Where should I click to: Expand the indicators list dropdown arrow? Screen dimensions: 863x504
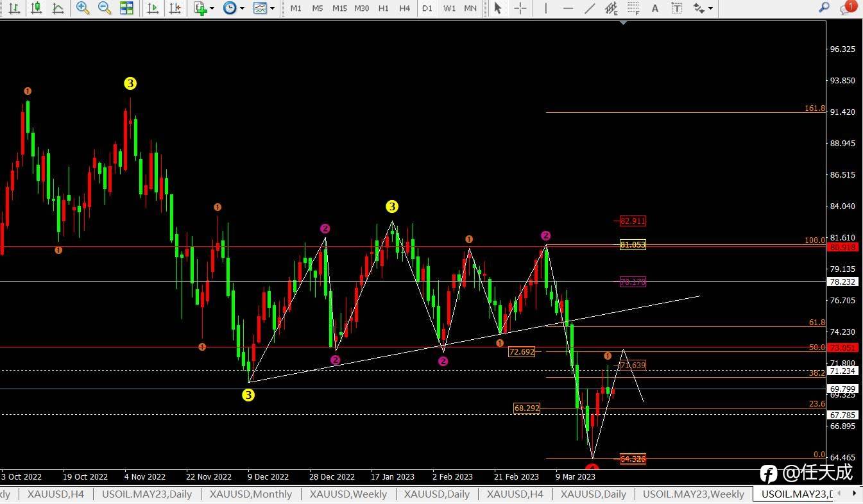(212, 9)
